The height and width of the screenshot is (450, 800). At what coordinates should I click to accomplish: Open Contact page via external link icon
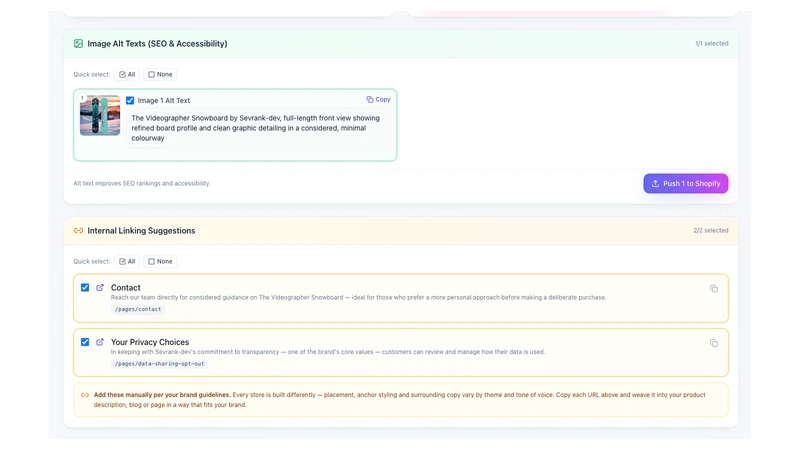[x=100, y=288]
